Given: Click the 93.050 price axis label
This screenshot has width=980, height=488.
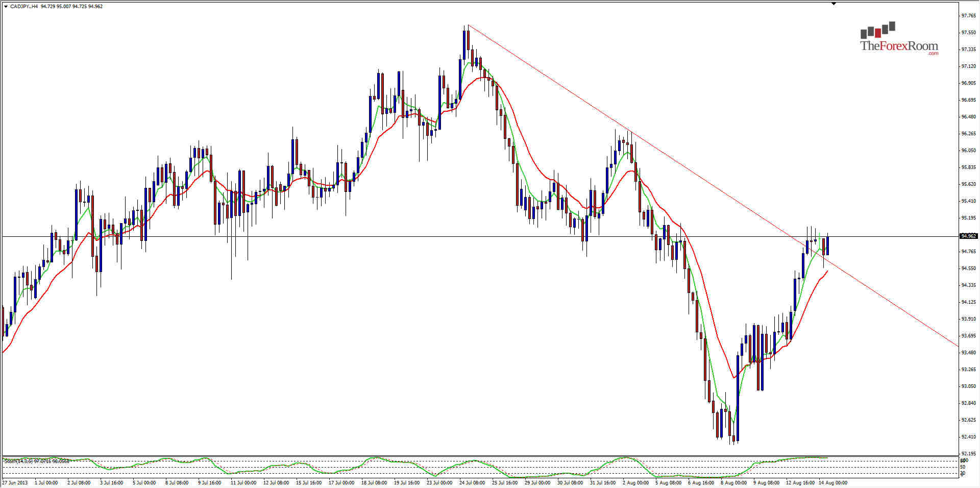Looking at the screenshot, I should [968, 386].
